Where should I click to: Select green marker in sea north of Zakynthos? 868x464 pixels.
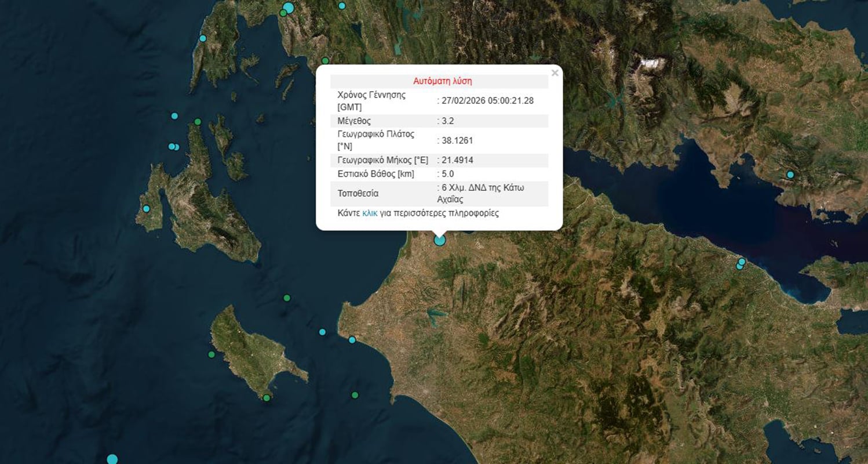click(286, 298)
